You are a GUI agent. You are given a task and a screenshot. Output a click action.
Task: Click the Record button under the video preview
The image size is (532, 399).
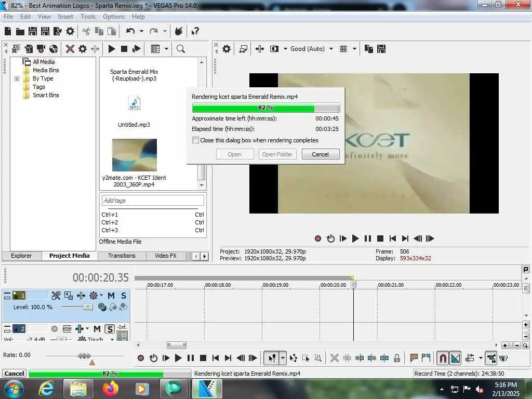(x=318, y=238)
